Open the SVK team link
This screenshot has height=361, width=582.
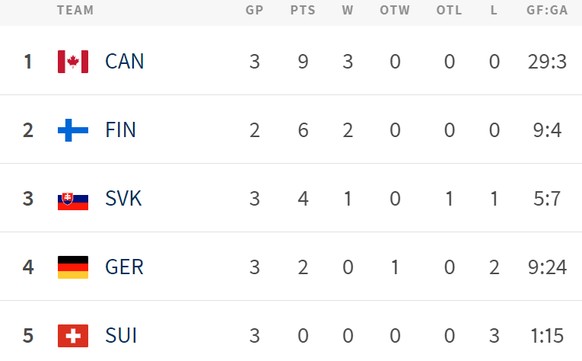[x=123, y=198]
